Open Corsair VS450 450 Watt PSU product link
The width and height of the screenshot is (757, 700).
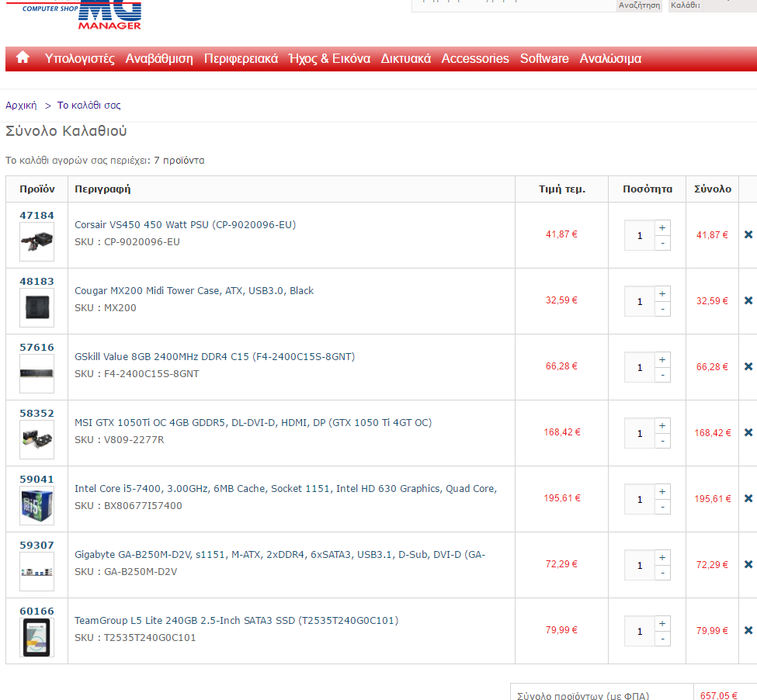tap(186, 225)
